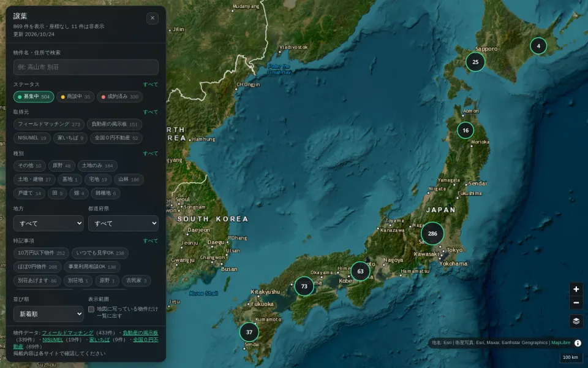Toggle the 別荘地 1 tag
The image size is (588, 368).
click(78, 280)
